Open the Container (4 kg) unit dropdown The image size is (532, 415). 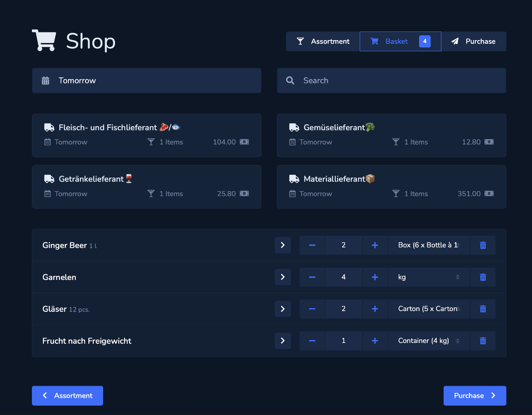pos(429,341)
